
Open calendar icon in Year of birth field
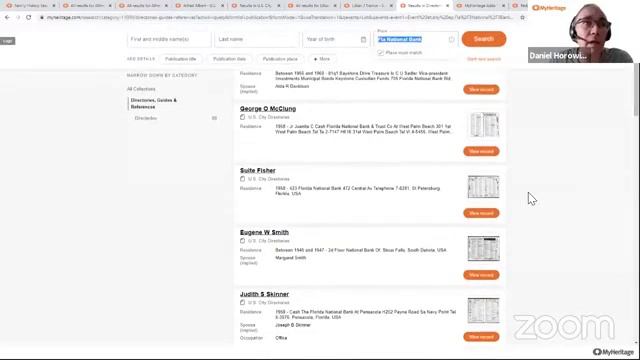[363, 40]
